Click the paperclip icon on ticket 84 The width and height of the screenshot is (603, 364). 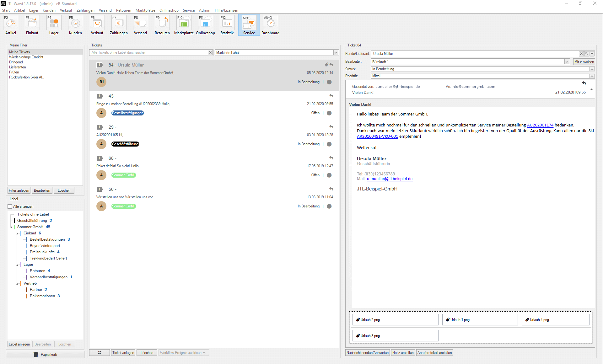click(x=326, y=65)
